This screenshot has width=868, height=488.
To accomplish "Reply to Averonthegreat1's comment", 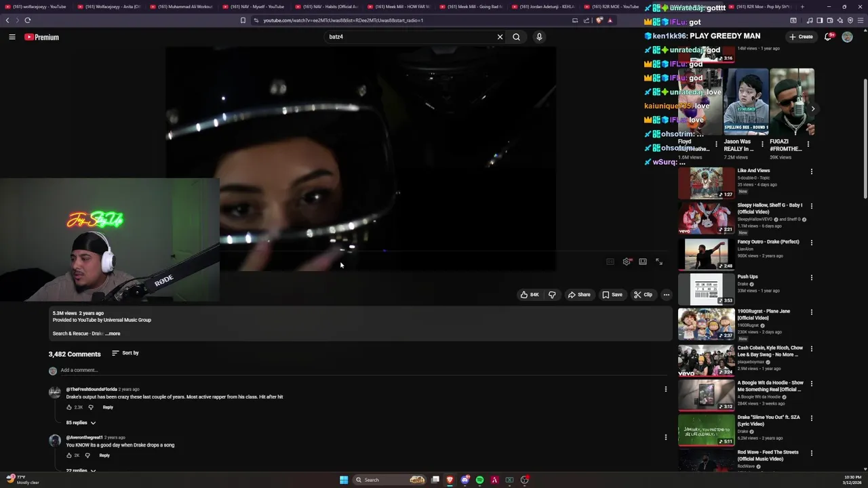I will 104,455.
